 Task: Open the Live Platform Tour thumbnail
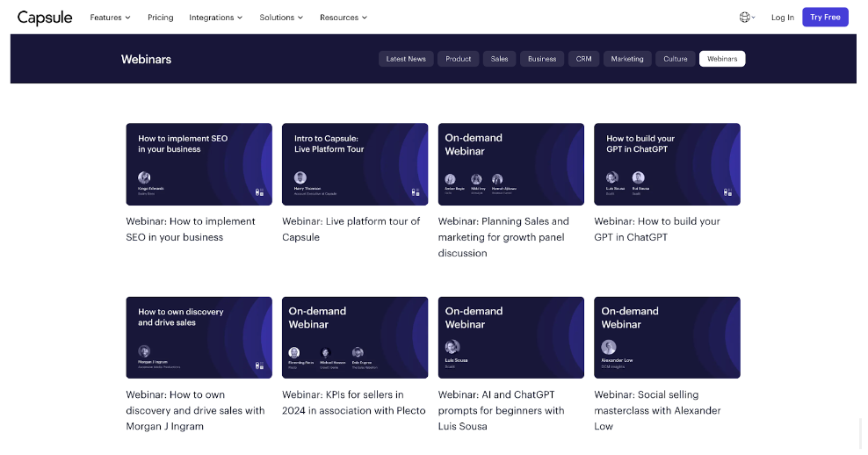pos(355,164)
